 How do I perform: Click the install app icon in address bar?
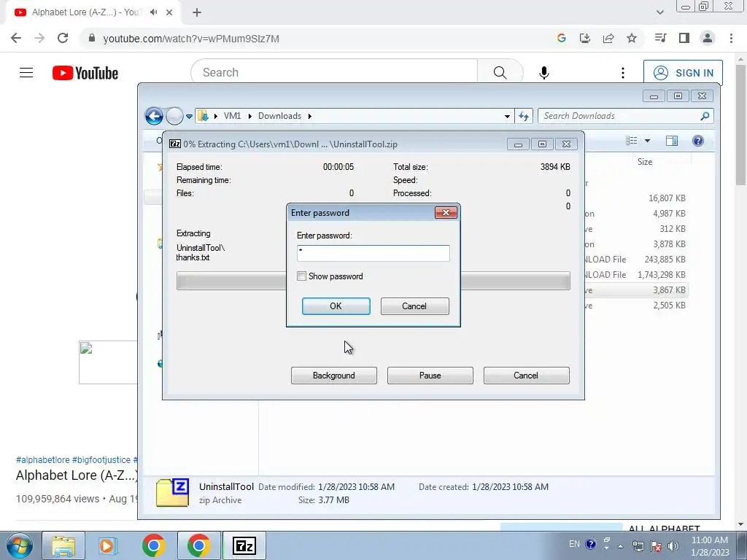coord(585,38)
